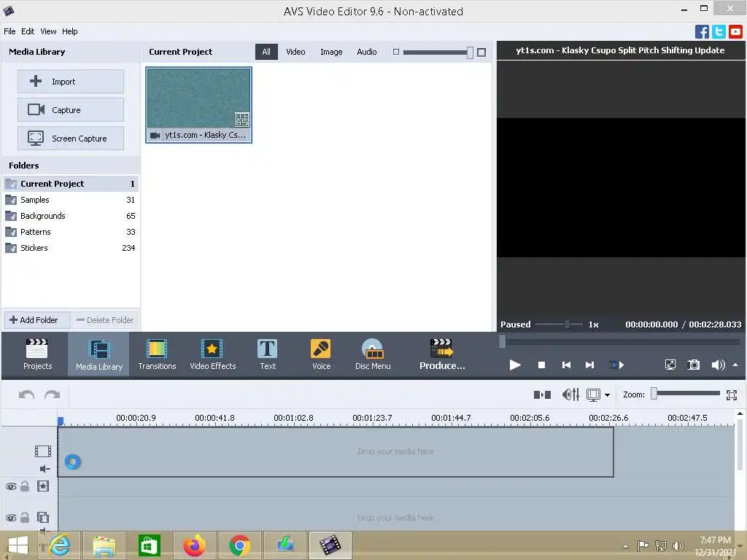Click the main video track filmstrip icon
The image size is (747, 560).
click(43, 451)
